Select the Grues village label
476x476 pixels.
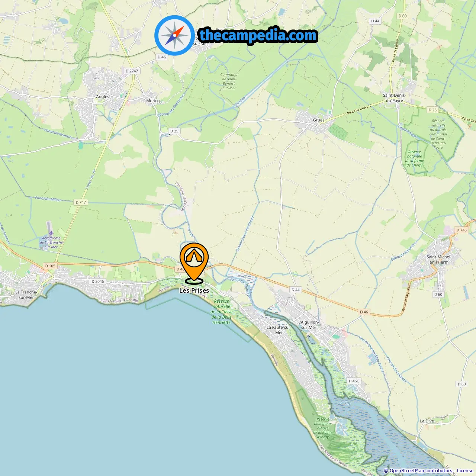319,120
